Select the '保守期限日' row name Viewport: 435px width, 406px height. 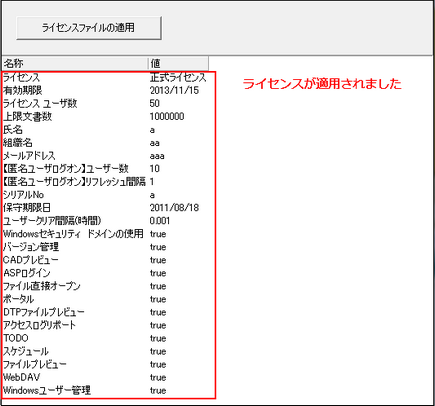tap(27, 208)
